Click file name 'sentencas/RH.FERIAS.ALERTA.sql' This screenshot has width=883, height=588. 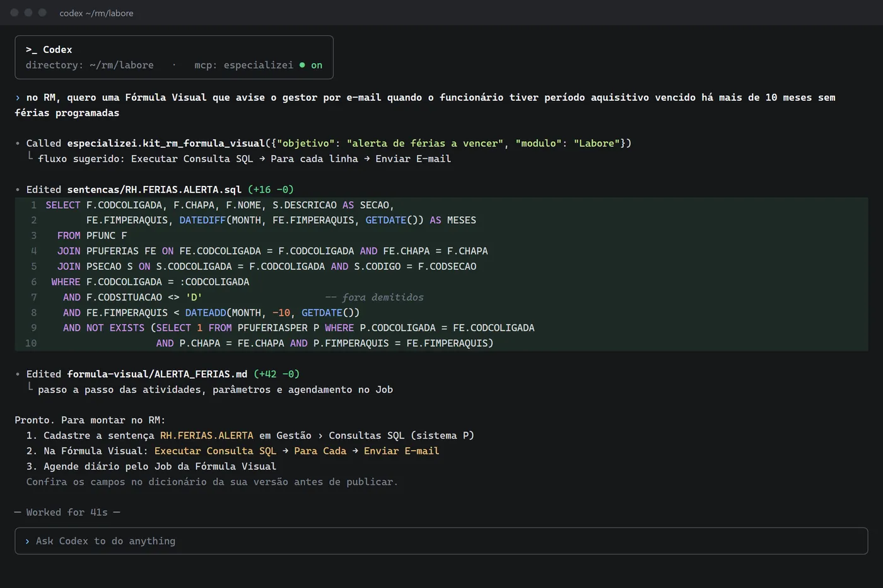(155, 190)
